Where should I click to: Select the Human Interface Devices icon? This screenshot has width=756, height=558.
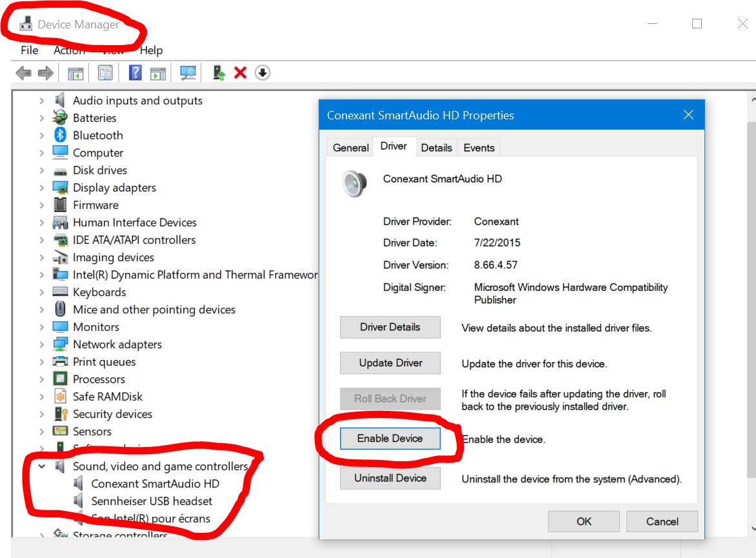(x=60, y=223)
